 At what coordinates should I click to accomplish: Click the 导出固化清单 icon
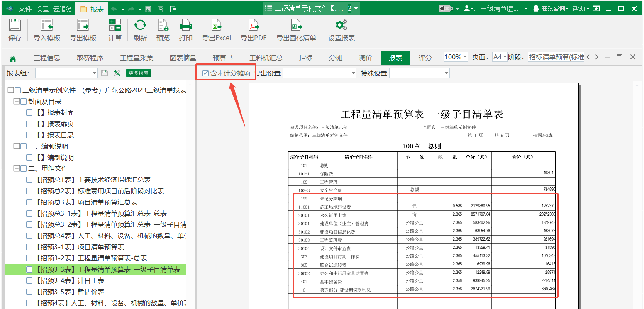tap(296, 25)
